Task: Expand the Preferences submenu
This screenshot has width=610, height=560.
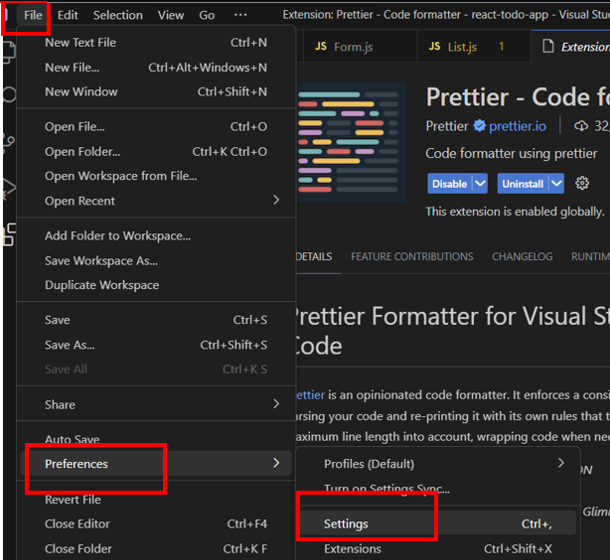Action: tap(156, 463)
